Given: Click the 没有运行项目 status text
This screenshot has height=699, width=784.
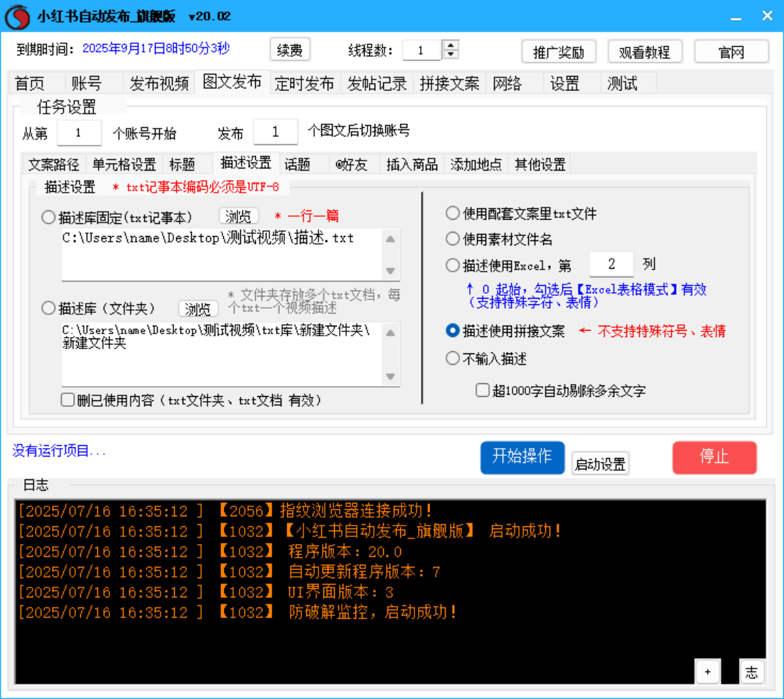Looking at the screenshot, I should [59, 451].
